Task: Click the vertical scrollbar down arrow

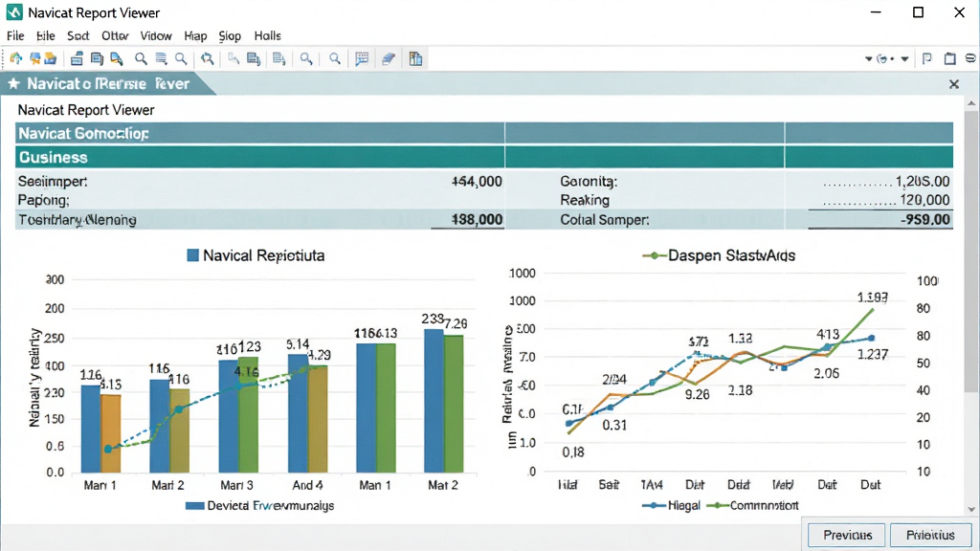Action: (x=970, y=509)
